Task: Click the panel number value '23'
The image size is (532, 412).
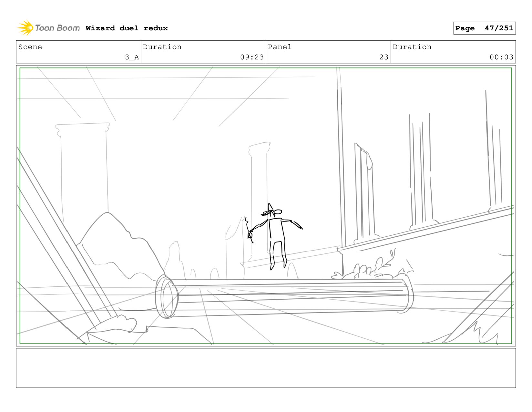Action: click(x=384, y=57)
